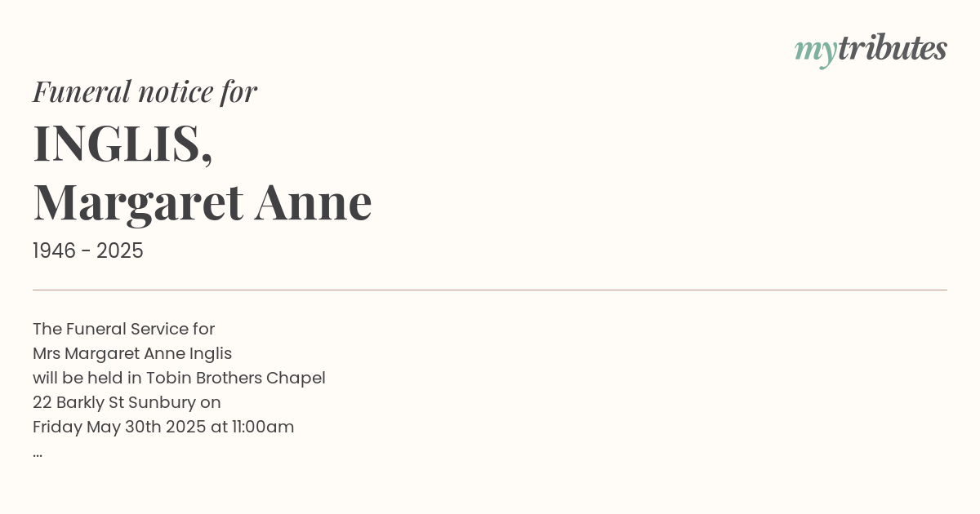Viewport: 980px width, 514px height.
Task: Click the name Margaret Anne heading
Action: [x=203, y=202]
